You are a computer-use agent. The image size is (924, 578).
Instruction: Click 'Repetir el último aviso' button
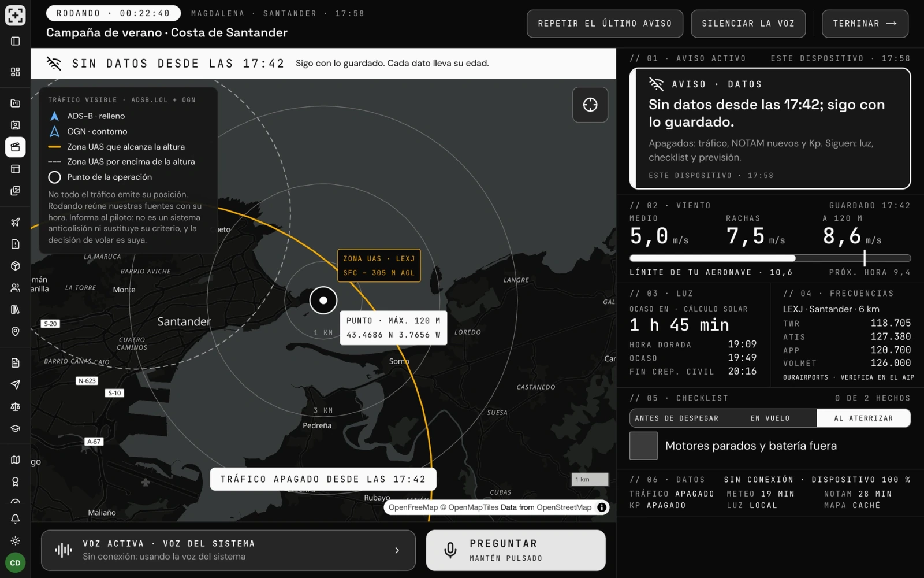coord(605,24)
